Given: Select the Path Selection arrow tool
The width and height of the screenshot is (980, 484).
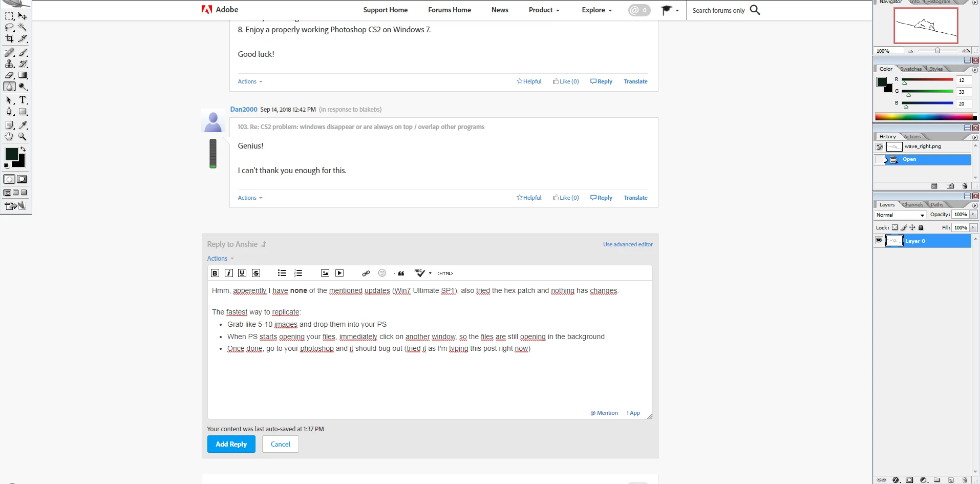Looking at the screenshot, I should 9,100.
